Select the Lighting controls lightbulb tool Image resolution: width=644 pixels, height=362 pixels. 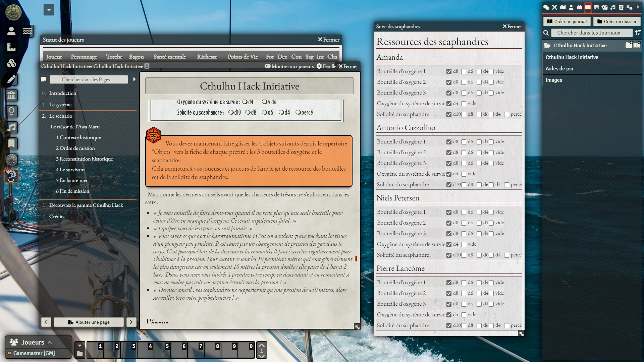click(x=11, y=112)
